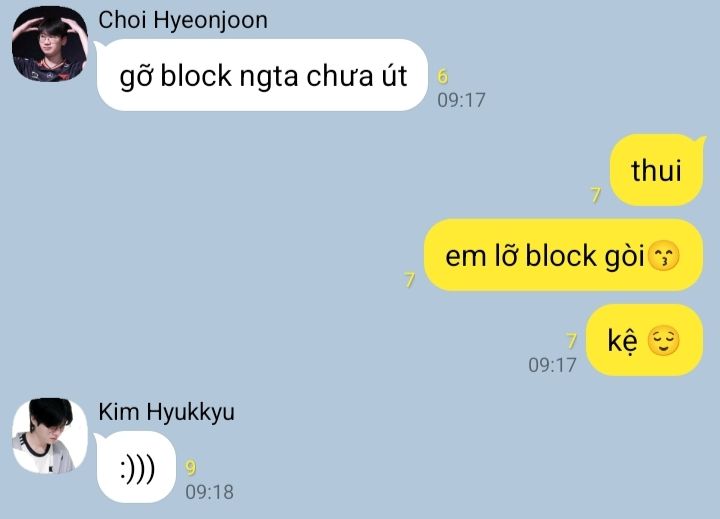This screenshot has width=720, height=519.
Task: Select the yellow 'thui' message bubble
Action: click(657, 170)
